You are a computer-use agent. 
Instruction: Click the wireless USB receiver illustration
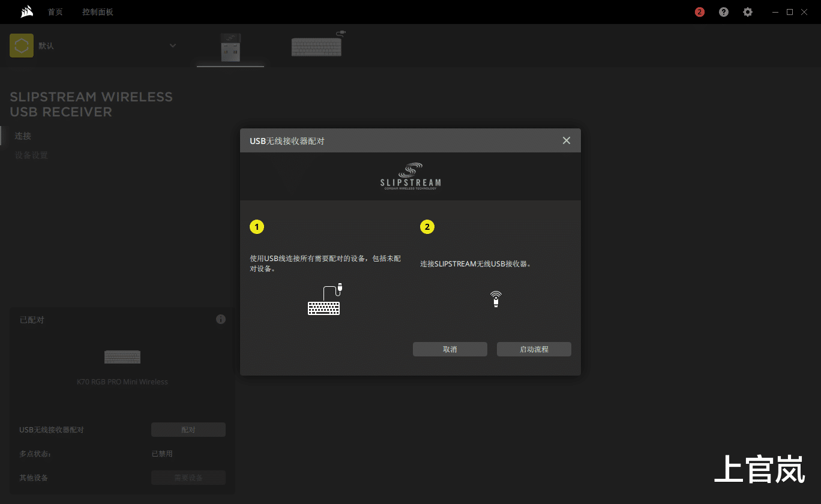(x=496, y=299)
